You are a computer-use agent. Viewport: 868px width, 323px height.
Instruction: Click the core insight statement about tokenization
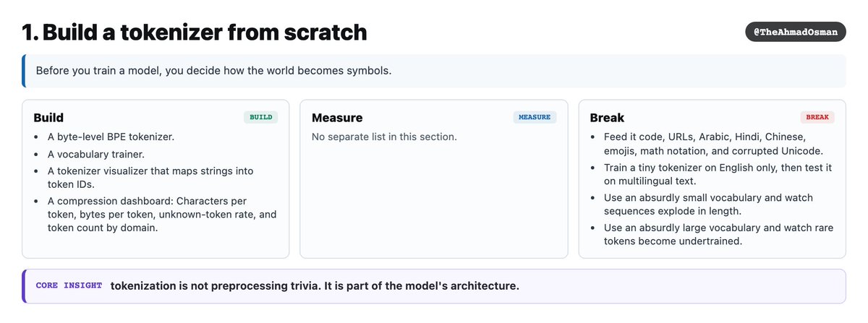tap(315, 286)
